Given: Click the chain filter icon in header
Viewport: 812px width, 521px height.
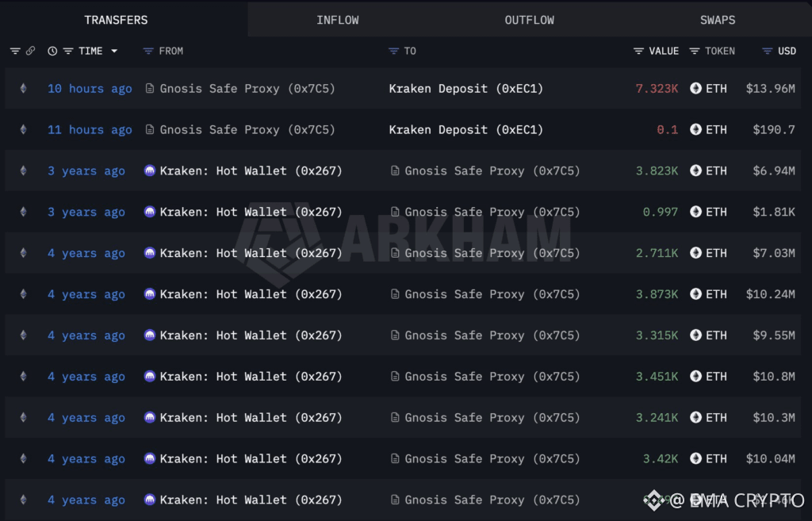Looking at the screenshot, I should coord(15,51).
